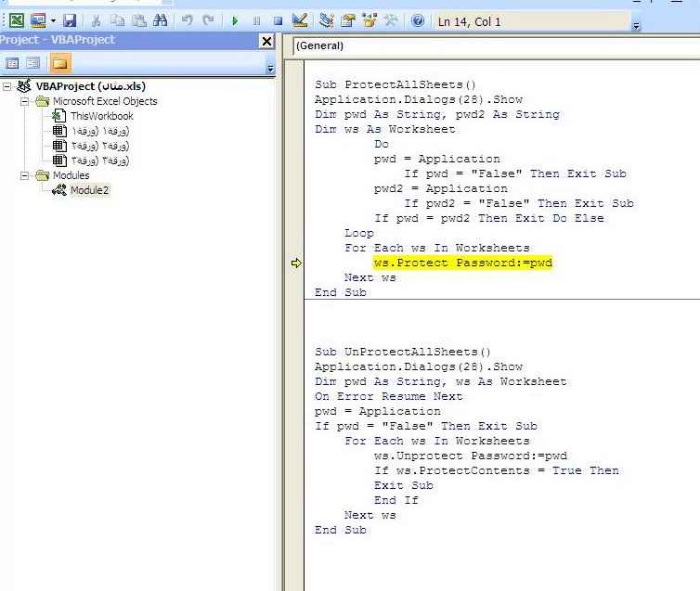Collapse the Modules folder
Viewport: 700px width, 591px height.
pyautogui.click(x=24, y=175)
